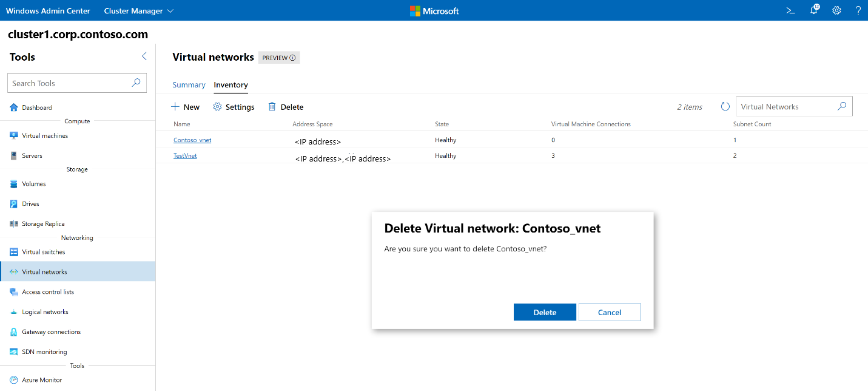This screenshot has height=391, width=868.
Task: Refresh the virtual networks list
Action: point(725,106)
